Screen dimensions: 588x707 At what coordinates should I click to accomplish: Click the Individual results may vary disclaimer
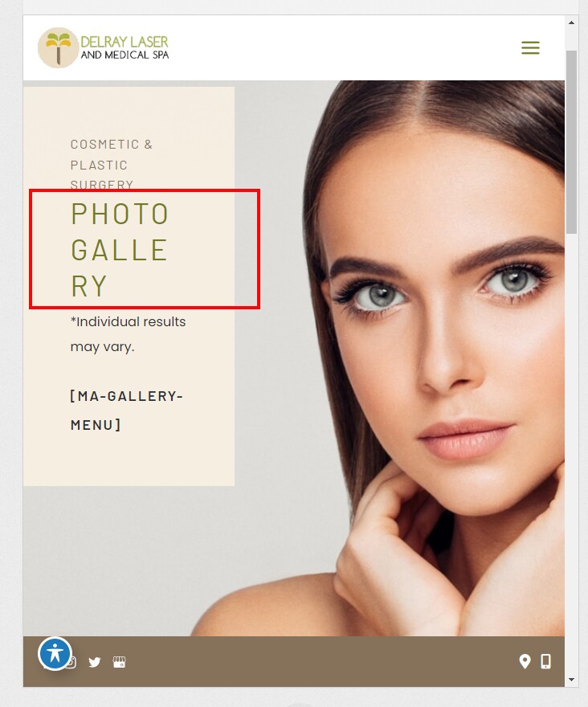[x=128, y=334]
